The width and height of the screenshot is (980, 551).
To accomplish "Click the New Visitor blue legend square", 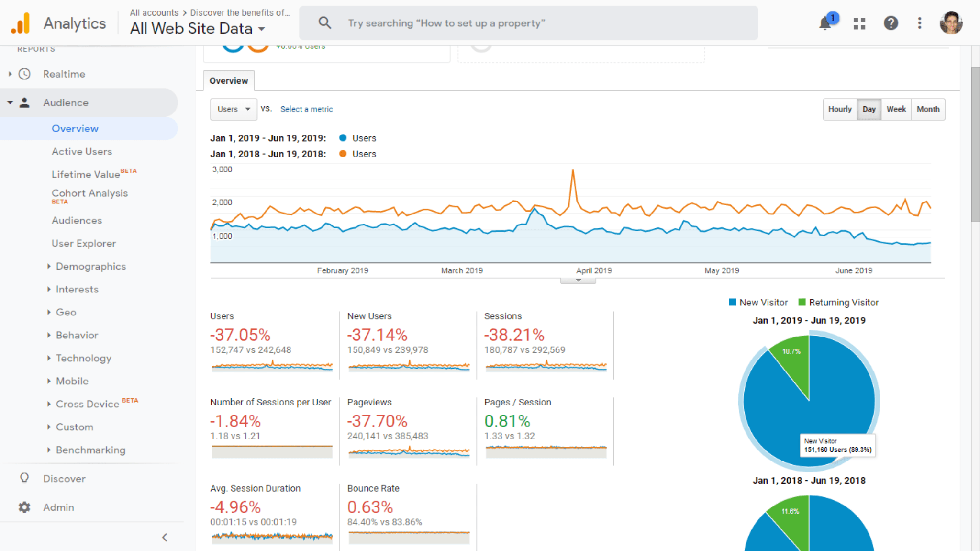I will point(732,302).
